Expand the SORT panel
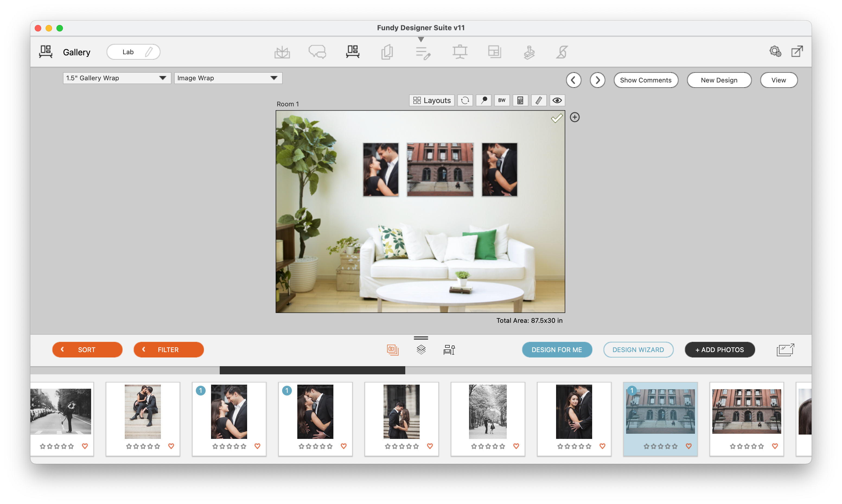 click(x=87, y=349)
